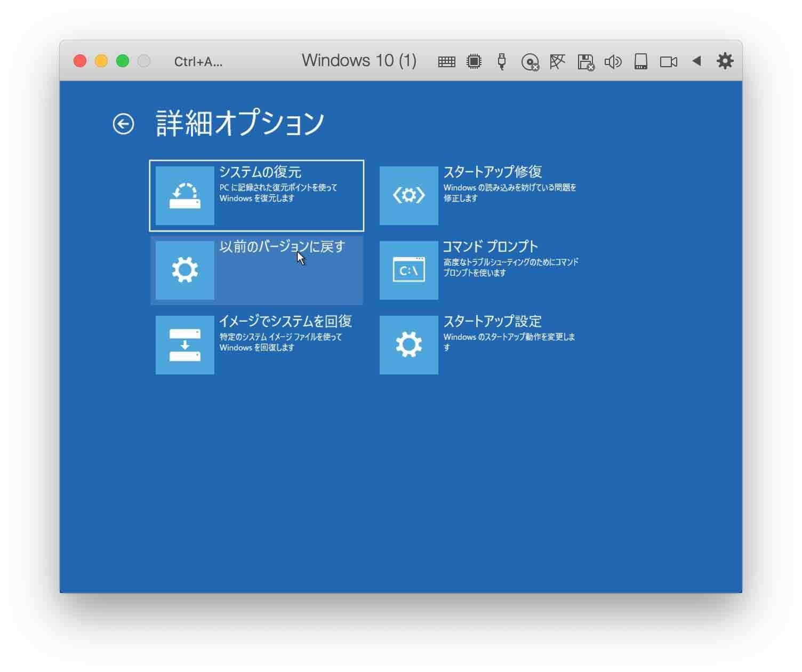The height and width of the screenshot is (672, 802).
Task: Click スタートアップ修復 wrench-gear icon
Action: coord(408,195)
